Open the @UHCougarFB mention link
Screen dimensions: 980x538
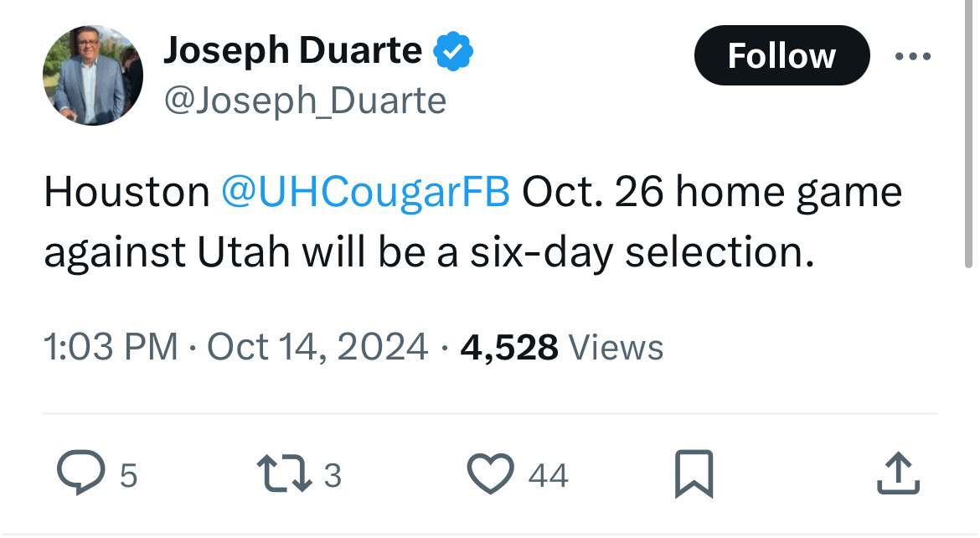point(365,193)
